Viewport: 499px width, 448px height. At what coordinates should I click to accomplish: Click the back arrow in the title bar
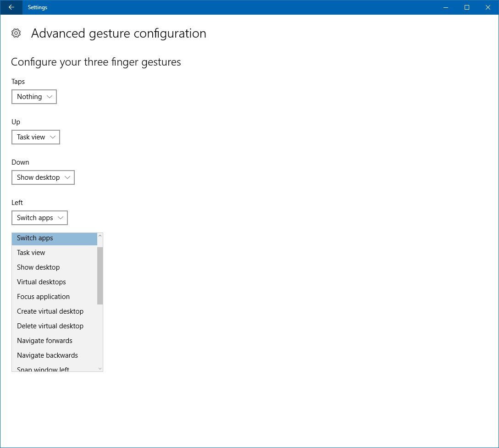pyautogui.click(x=11, y=7)
